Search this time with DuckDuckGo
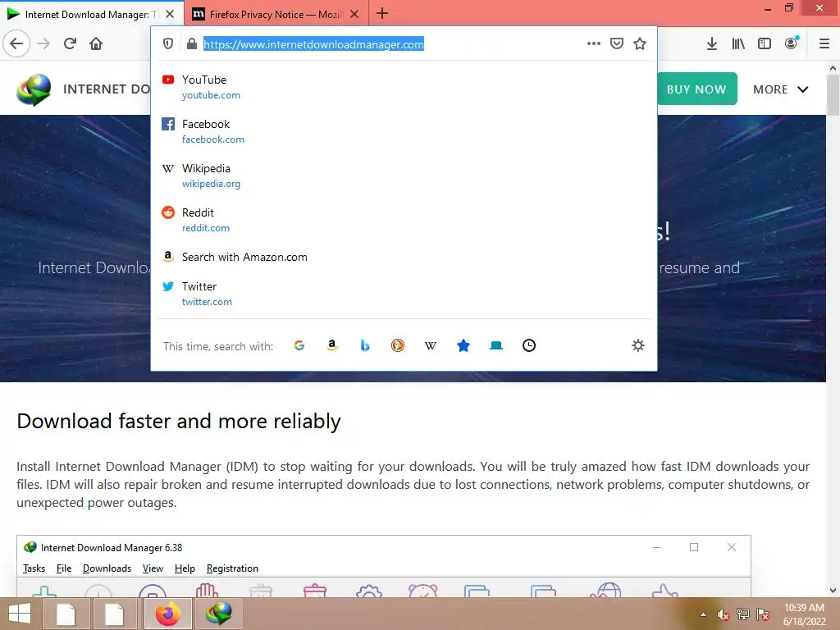The width and height of the screenshot is (840, 630). click(398, 345)
